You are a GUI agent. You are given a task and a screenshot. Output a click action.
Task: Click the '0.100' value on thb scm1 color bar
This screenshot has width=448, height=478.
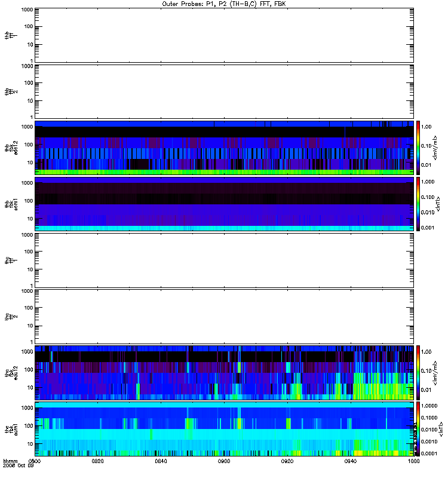pos(428,197)
